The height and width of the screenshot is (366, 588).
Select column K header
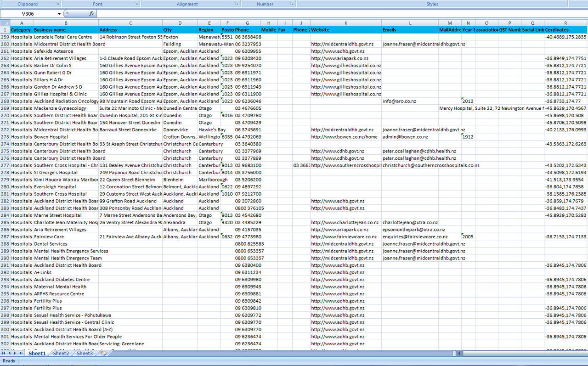click(345, 23)
